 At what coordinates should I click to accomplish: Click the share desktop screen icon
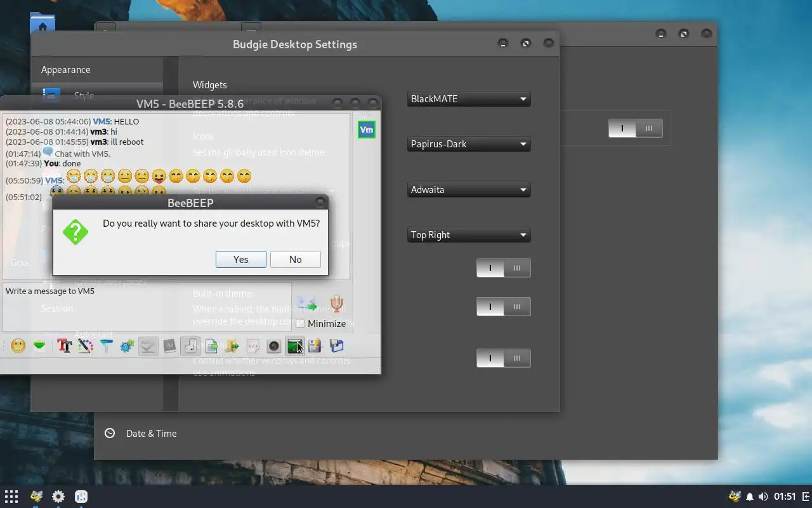tap(295, 346)
